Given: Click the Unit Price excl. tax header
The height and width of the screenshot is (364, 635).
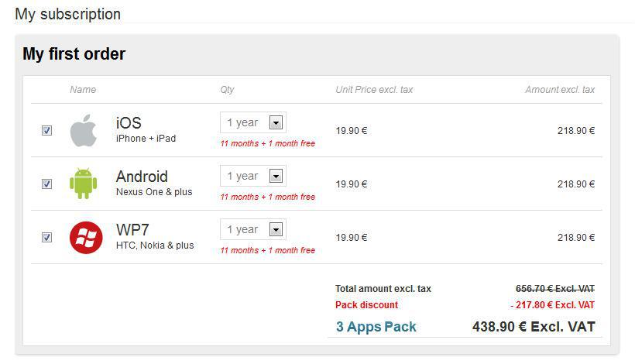Looking at the screenshot, I should pyautogui.click(x=374, y=90).
